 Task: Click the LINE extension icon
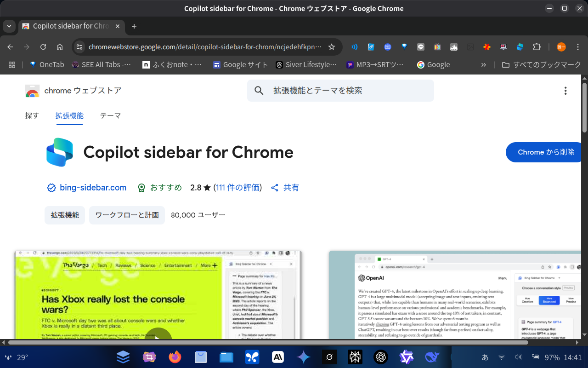point(421,47)
